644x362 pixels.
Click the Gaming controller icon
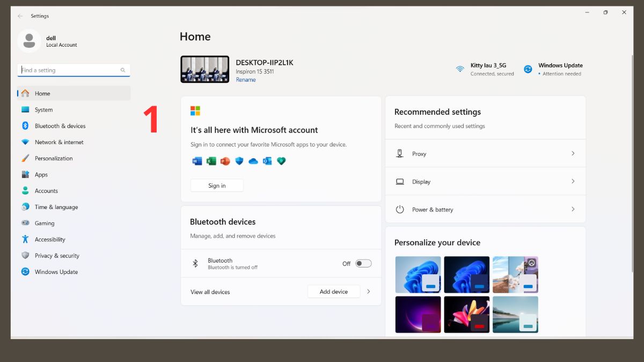coord(25,223)
